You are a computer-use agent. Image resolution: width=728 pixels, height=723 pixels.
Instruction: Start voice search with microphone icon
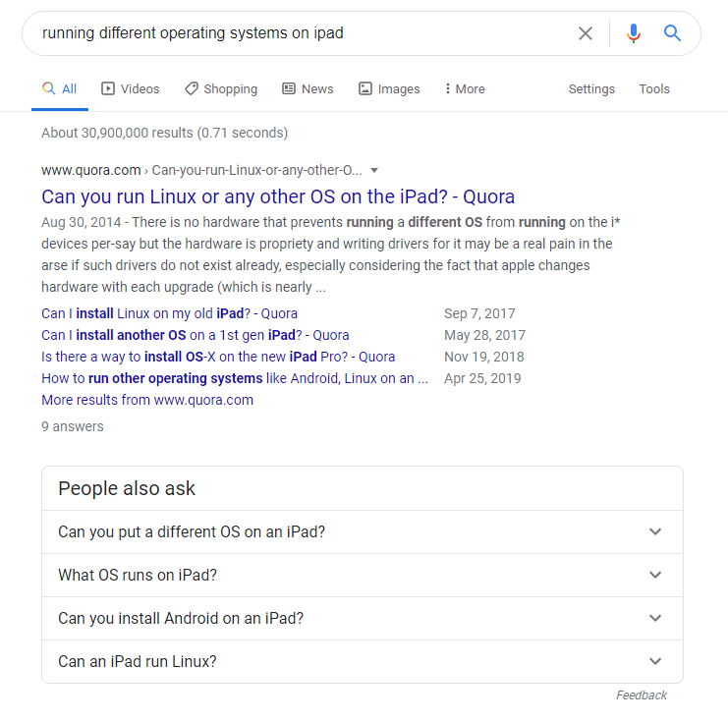[x=634, y=33]
